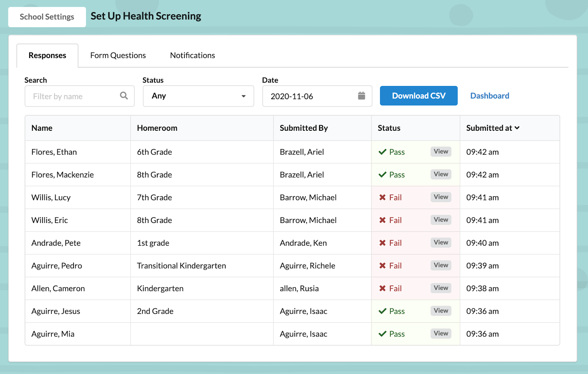This screenshot has height=374, width=588.
Task: Open the School Settings tab
Action: point(47,17)
